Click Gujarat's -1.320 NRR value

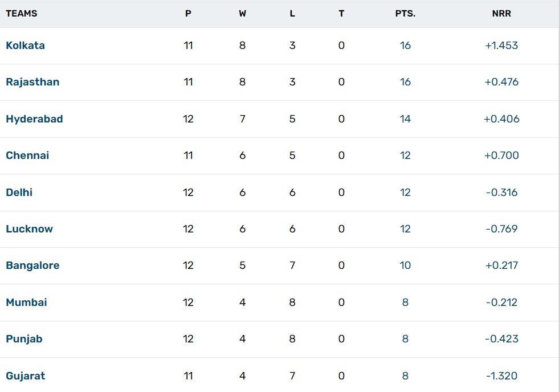tap(501, 376)
